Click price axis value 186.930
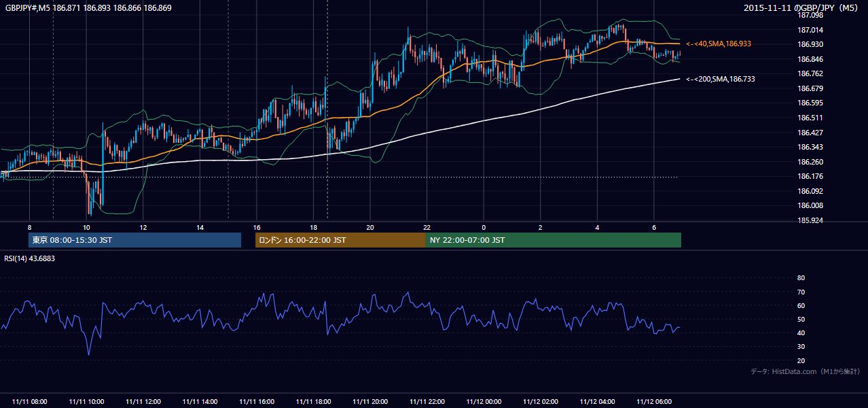 coord(810,44)
